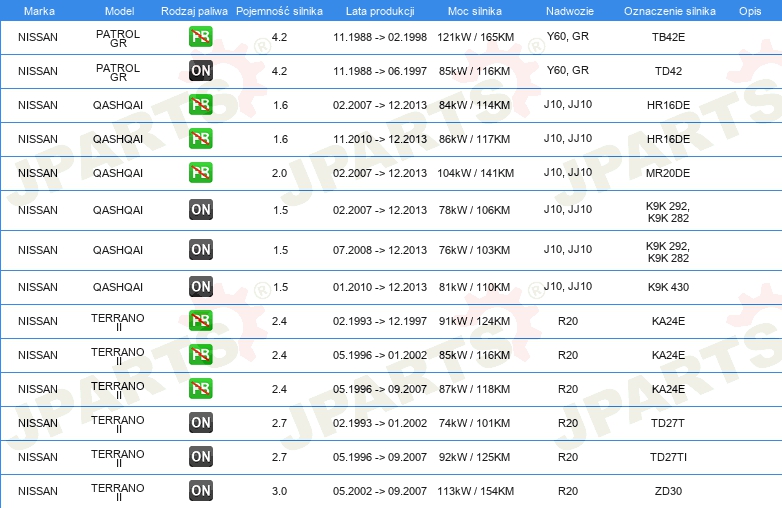The width and height of the screenshot is (782, 508).
Task: Click the production years 11.1988 -> 06.1997
Action: 380,71
